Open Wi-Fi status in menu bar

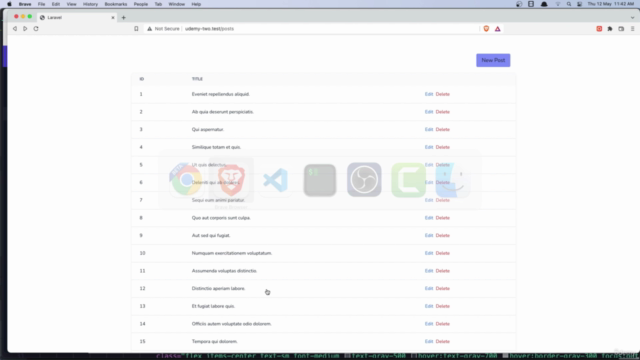pyautogui.click(x=558, y=4)
